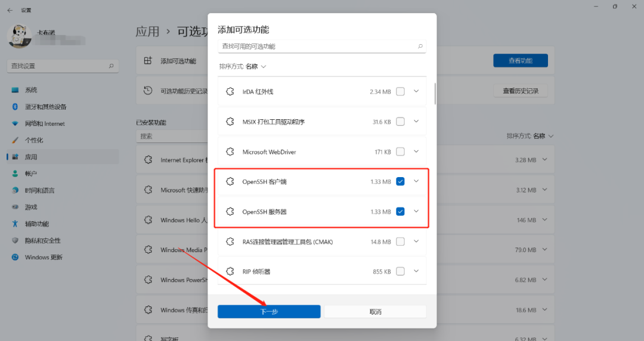
Task: Click the 可选功能历史记录 history icon
Action: (148, 91)
